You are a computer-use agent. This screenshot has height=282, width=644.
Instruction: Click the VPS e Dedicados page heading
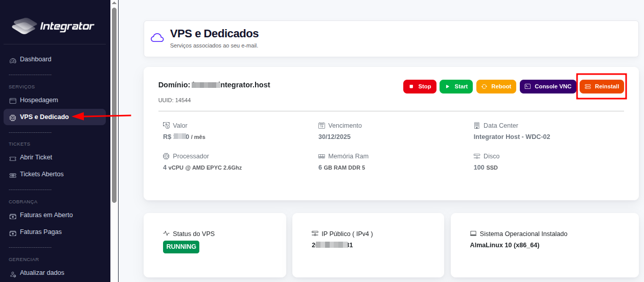[214, 34]
